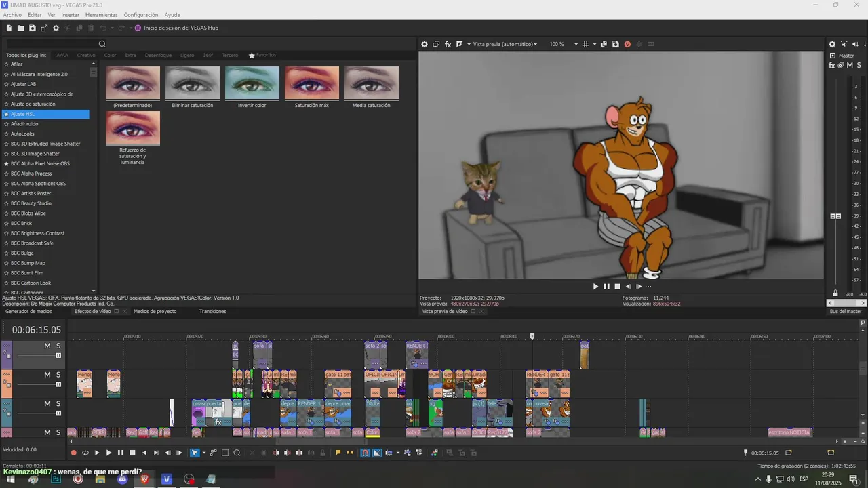Screen dimensions: 868x488
Task: Choose Eliminar saturación preset thumbnail
Action: pyautogui.click(x=193, y=83)
